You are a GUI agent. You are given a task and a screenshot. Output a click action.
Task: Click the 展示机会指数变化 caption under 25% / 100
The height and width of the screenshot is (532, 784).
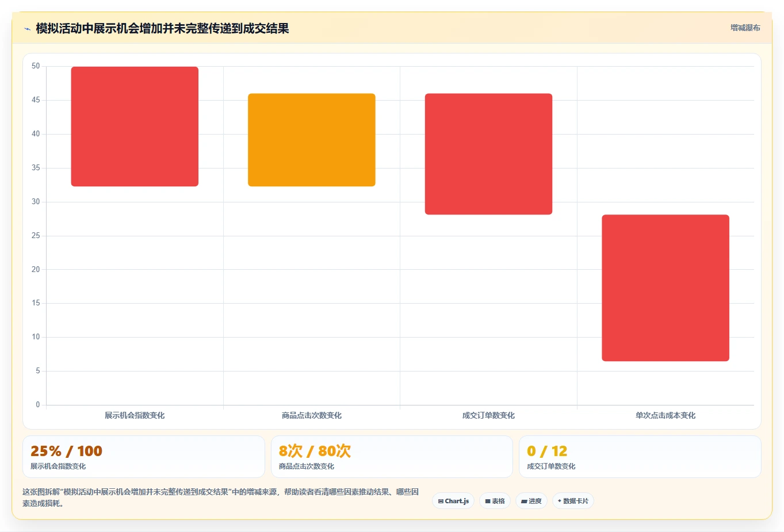point(58,466)
